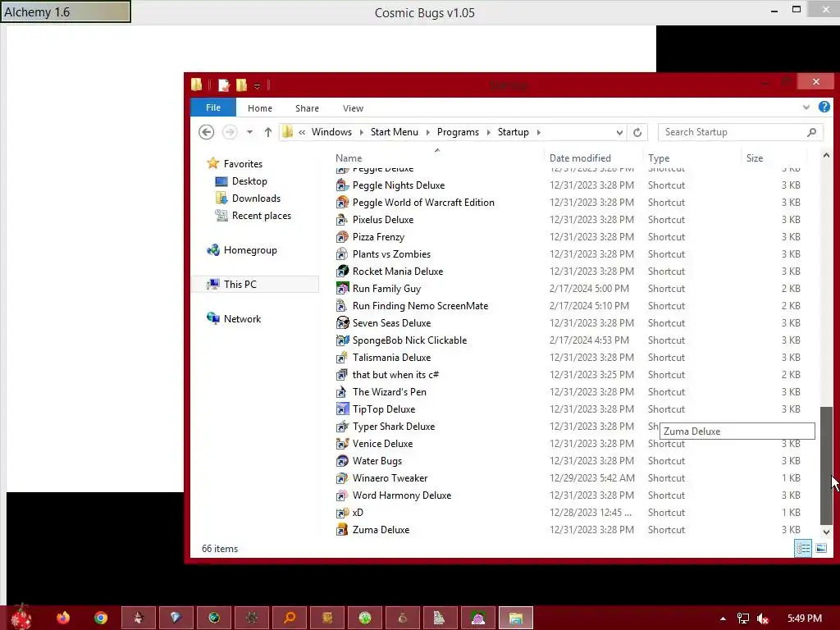The width and height of the screenshot is (840, 630).
Task: Show hidden tray icons arrow
Action: click(723, 619)
